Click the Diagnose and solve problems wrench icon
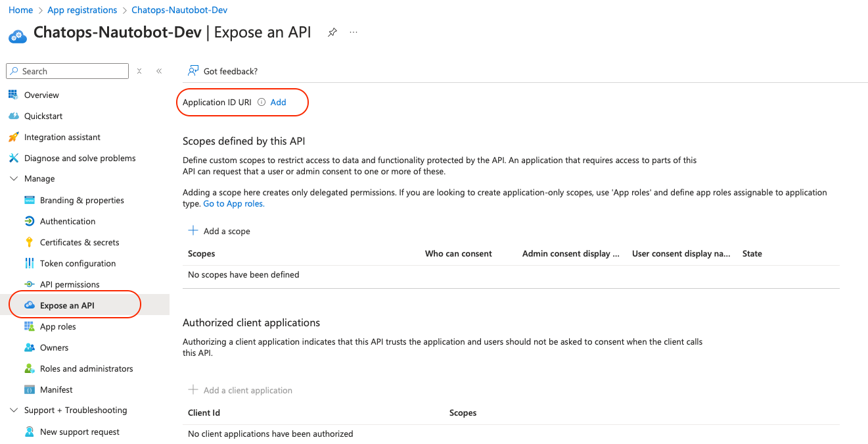Image resolution: width=868 pixels, height=444 pixels. coord(13,158)
